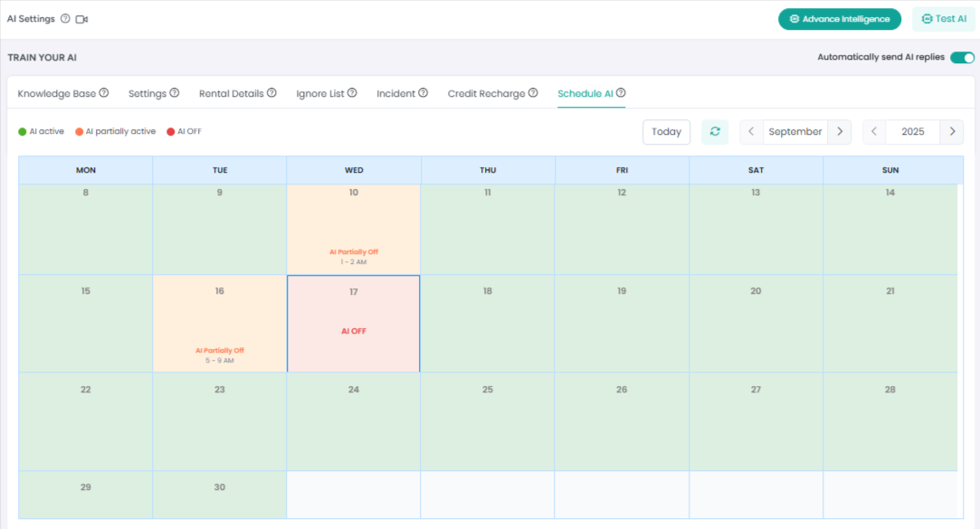Screen dimensions: 980x529
Task: Select the September 29 calendar cell
Action: (86, 495)
